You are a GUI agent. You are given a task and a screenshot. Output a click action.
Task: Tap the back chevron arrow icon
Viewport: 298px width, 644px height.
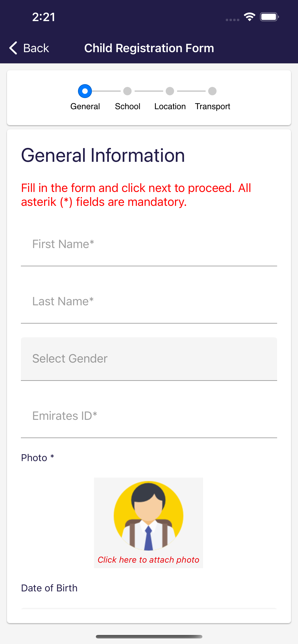[13, 48]
